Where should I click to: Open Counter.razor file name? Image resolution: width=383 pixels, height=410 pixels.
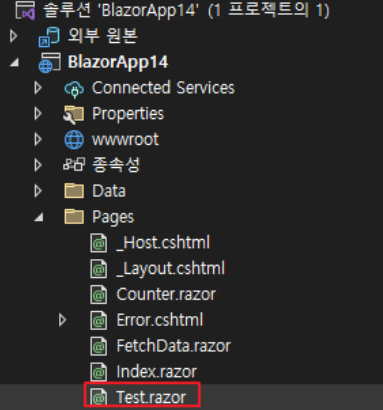point(166,295)
